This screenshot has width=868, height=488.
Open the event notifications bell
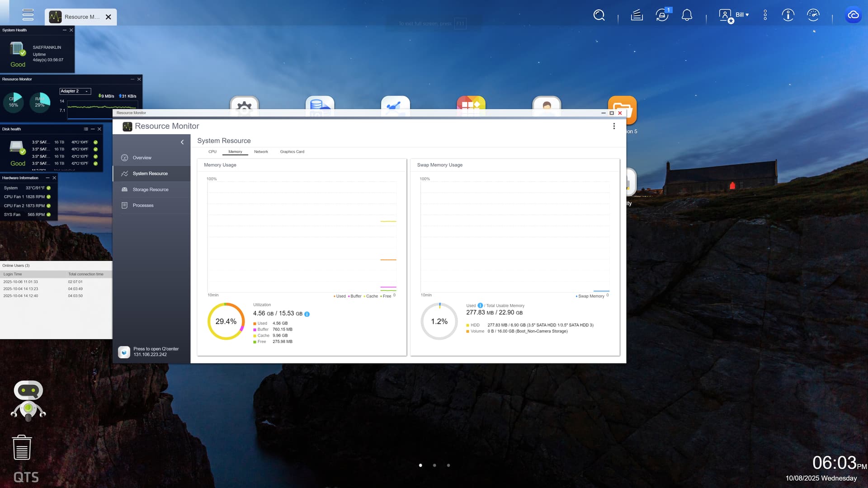687,15
